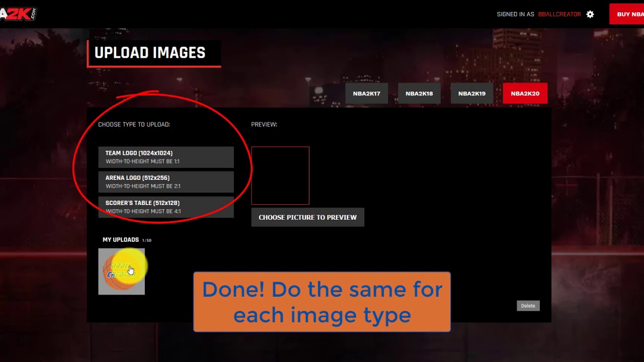
Task: Choose Team Logo (1024x1024) upload type
Action: tap(166, 157)
